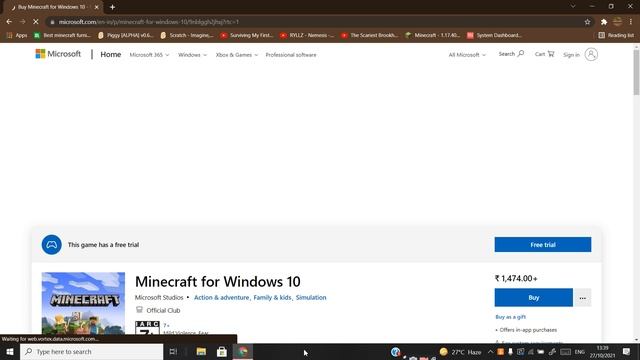Click the Sign in text link

click(x=571, y=55)
